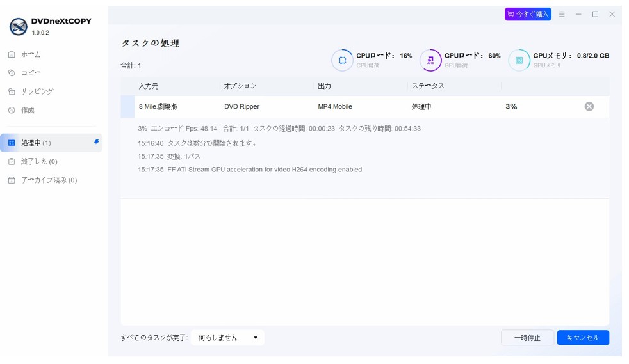Maximize the DVDneXtCOPY window
This screenshot has height=364, width=629.
point(595,14)
